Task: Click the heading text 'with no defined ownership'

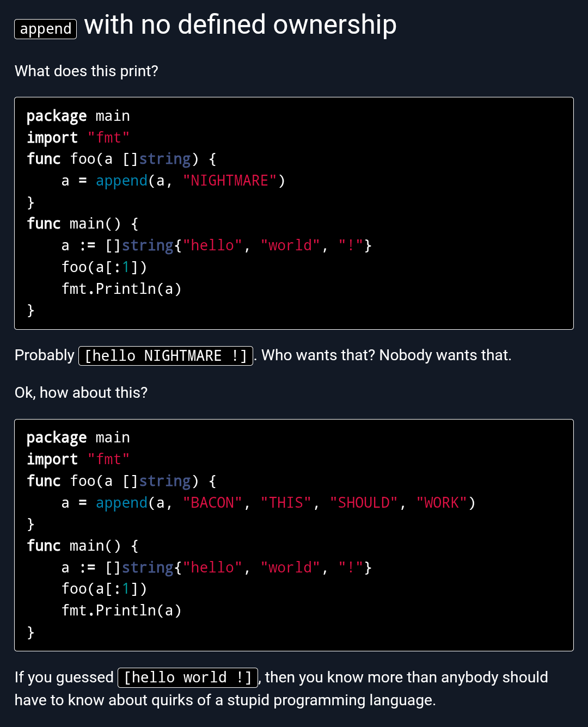Action: pyautogui.click(x=240, y=25)
